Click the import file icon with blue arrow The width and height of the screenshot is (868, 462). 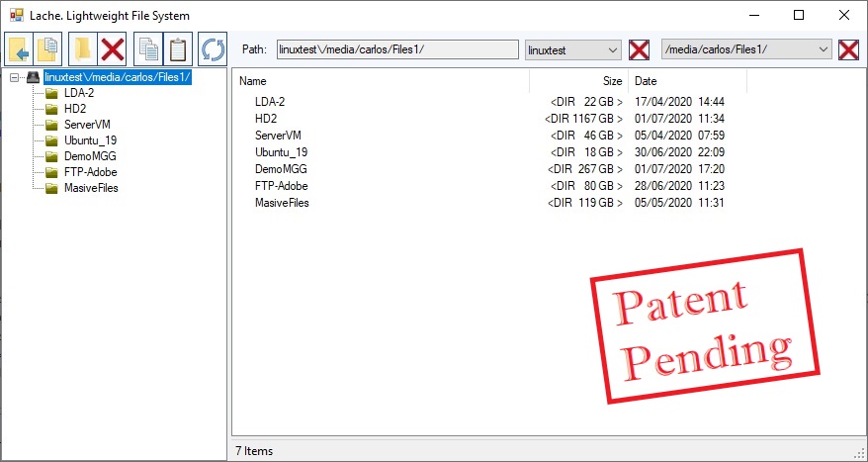pos(20,48)
